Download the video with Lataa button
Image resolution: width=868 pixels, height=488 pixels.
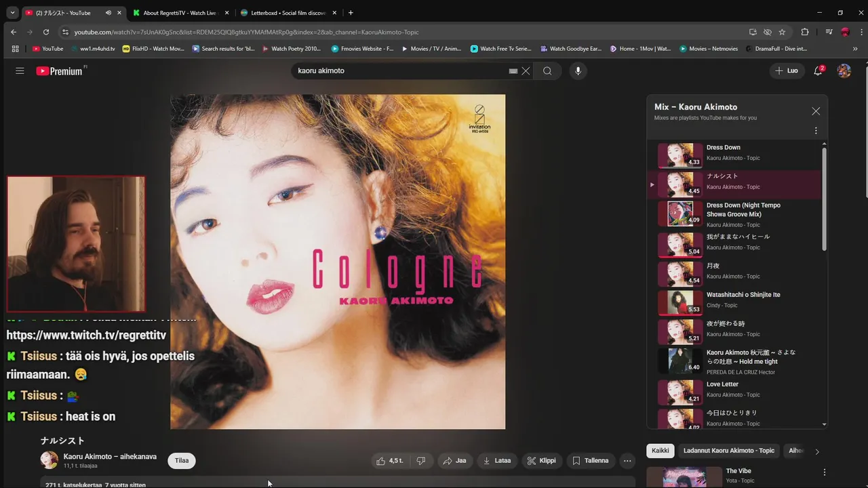click(x=497, y=461)
